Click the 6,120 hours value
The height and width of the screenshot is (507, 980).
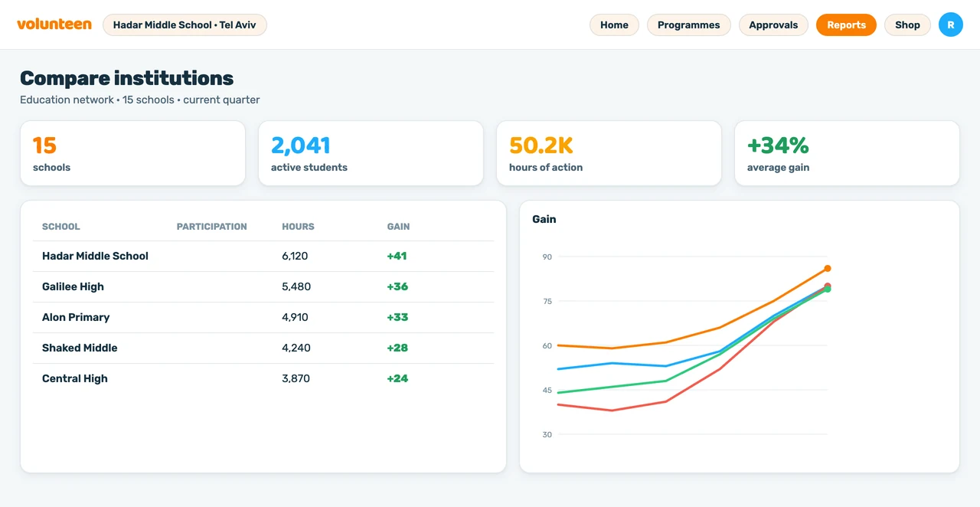[295, 256]
